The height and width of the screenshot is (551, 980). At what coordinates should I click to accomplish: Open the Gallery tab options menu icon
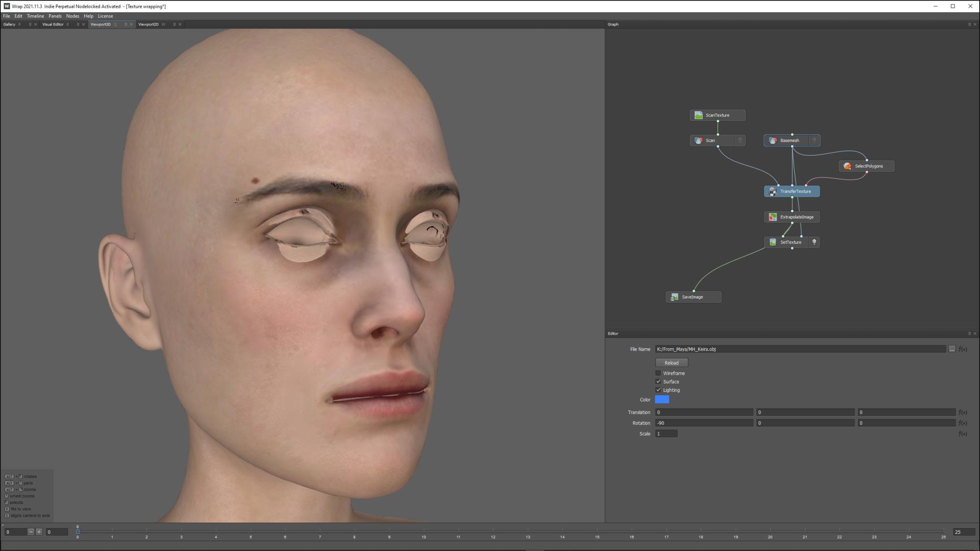tap(30, 24)
